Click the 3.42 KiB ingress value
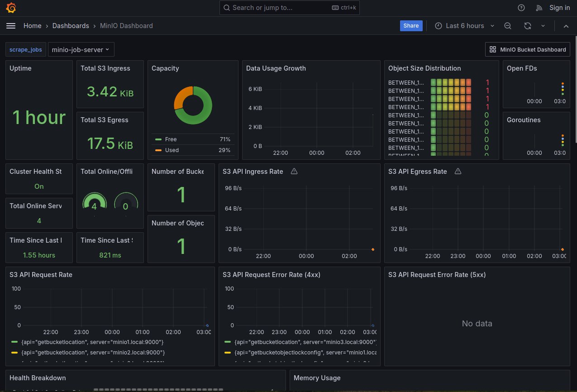 (110, 92)
